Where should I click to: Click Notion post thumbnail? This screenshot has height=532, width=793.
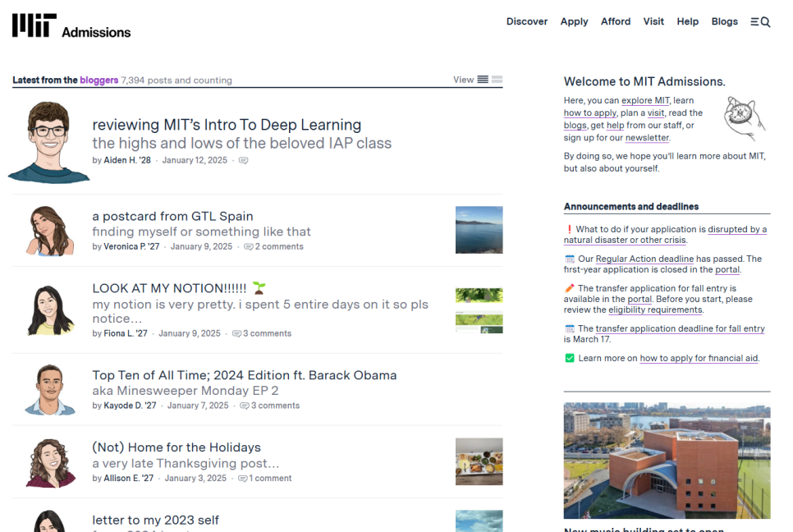479,310
